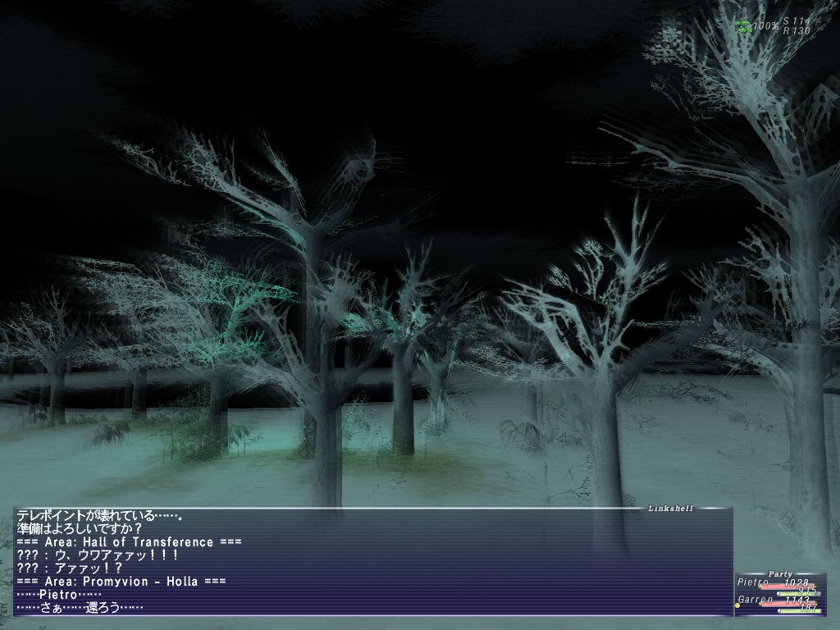Viewport: 840px width, 630px height.
Task: Click the 'Area: Hall of Transference' log line
Action: point(129,542)
